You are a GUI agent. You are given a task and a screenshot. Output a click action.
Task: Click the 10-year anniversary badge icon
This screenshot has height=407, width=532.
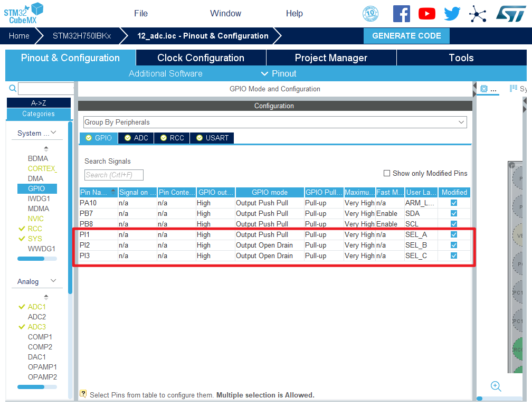tap(370, 14)
